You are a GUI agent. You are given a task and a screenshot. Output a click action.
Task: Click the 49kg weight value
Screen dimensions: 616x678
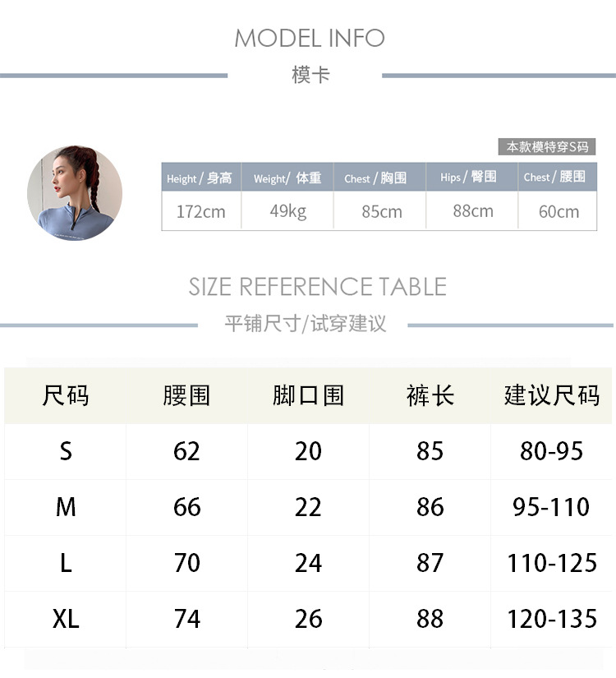(287, 210)
